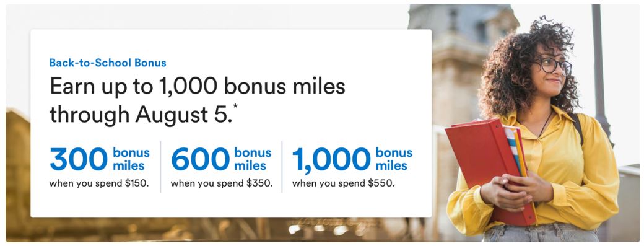
Task: Click the woman's eyeglasses
Action: tap(553, 65)
